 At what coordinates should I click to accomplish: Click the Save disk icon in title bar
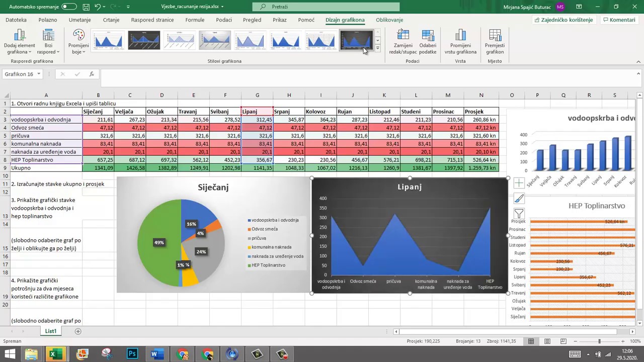tap(86, 7)
